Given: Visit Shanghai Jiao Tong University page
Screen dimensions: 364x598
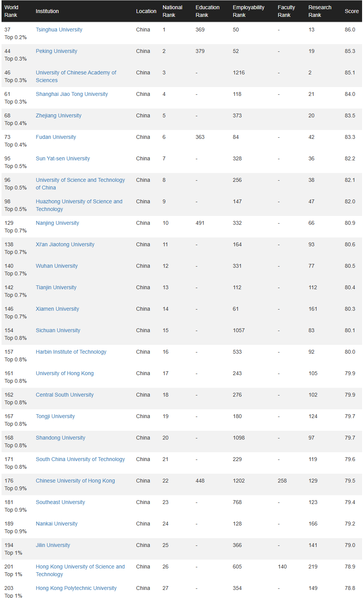Looking at the screenshot, I should pyautogui.click(x=72, y=94).
